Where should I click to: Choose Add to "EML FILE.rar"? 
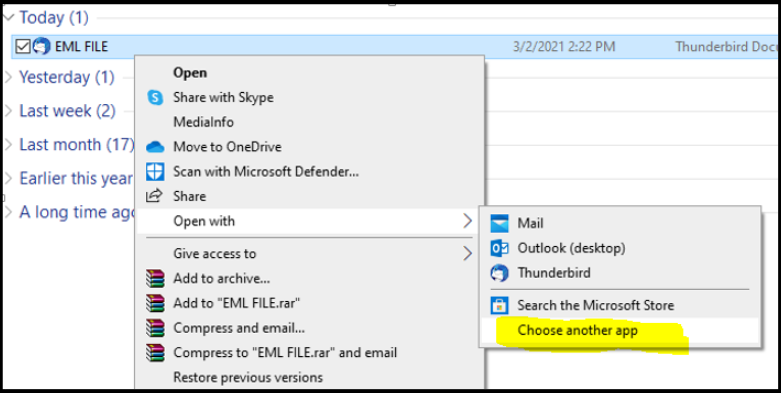(237, 303)
